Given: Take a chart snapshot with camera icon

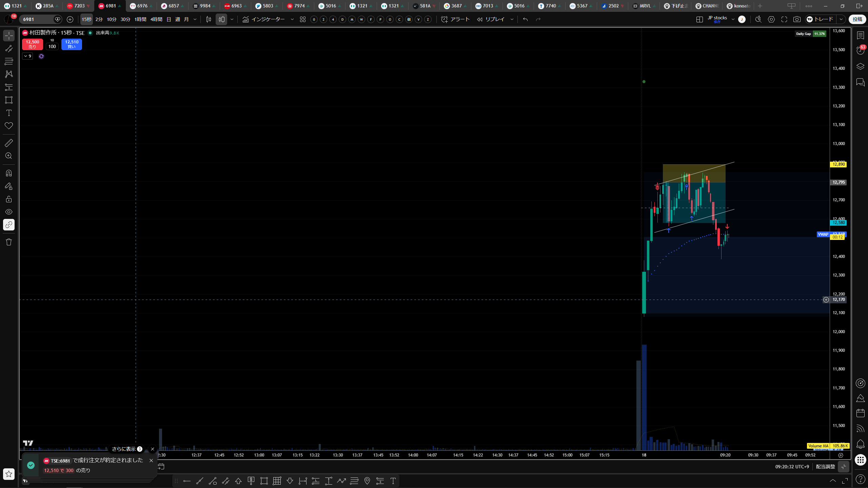Looking at the screenshot, I should [797, 20].
